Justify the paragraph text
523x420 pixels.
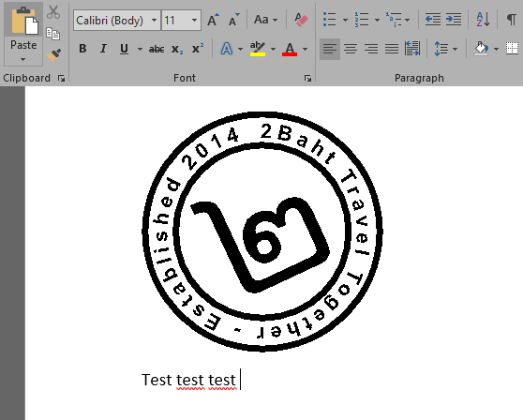(x=392, y=50)
